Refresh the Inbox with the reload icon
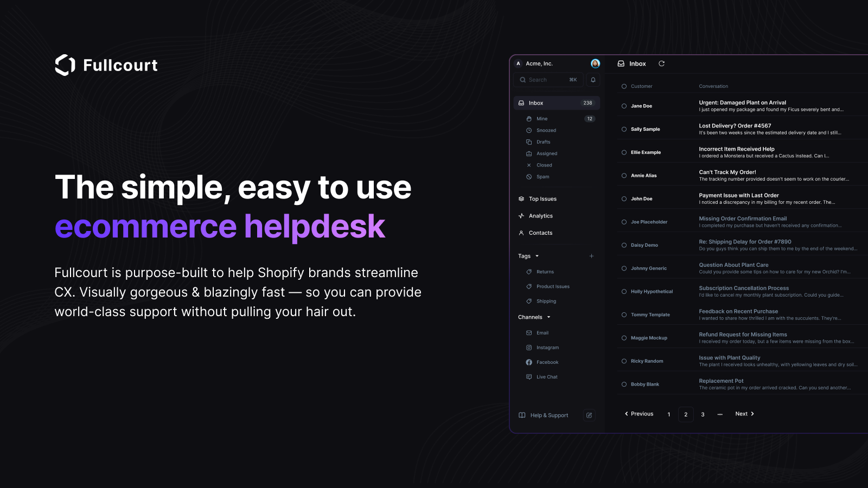 coord(661,63)
